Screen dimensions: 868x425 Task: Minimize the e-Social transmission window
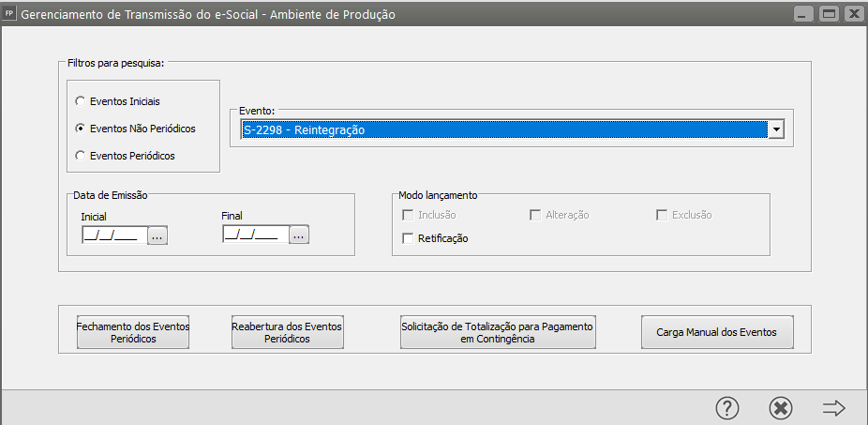[x=805, y=14]
